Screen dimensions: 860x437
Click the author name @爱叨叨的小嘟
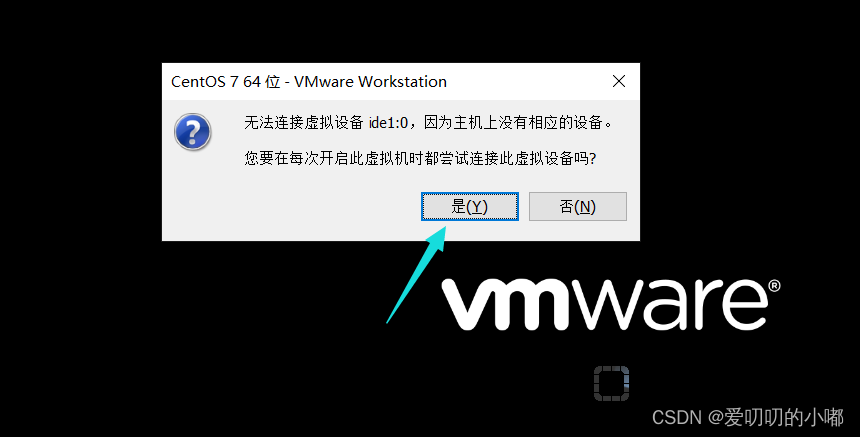776,418
